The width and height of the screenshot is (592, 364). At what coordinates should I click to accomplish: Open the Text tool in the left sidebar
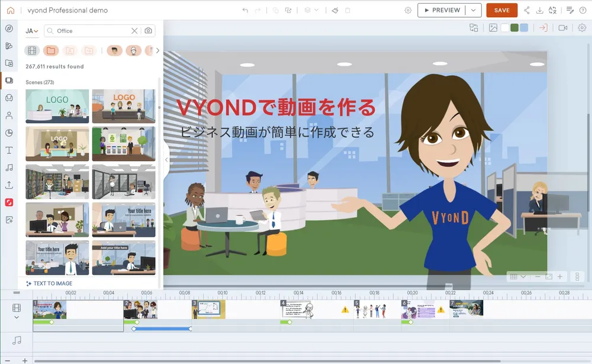(9, 150)
